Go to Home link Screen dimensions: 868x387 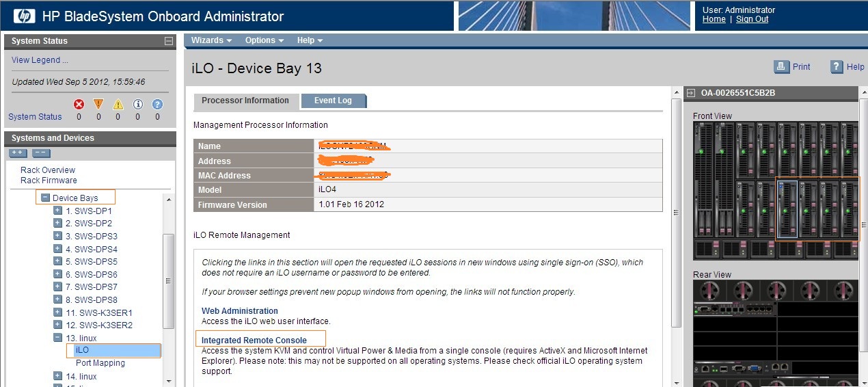tap(714, 19)
